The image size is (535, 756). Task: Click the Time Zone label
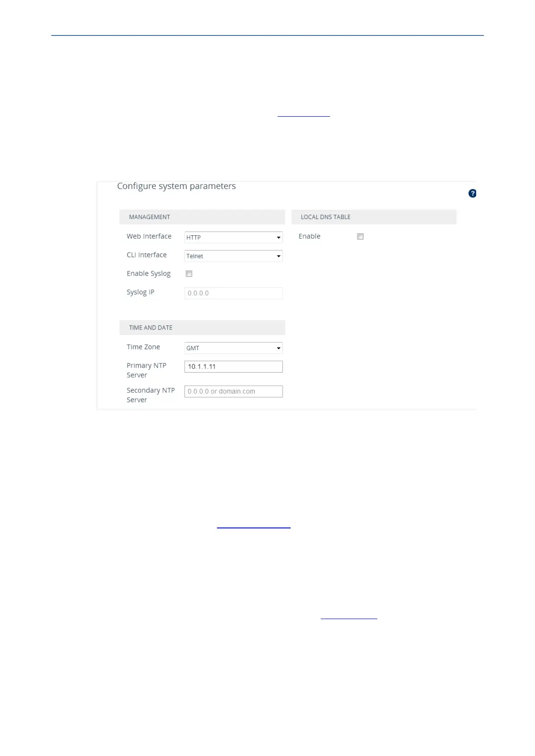[143, 347]
